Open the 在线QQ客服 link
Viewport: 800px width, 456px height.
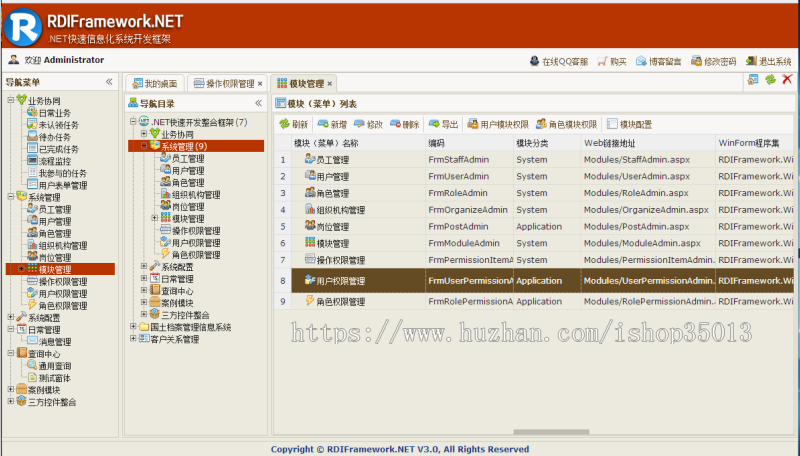(x=559, y=62)
